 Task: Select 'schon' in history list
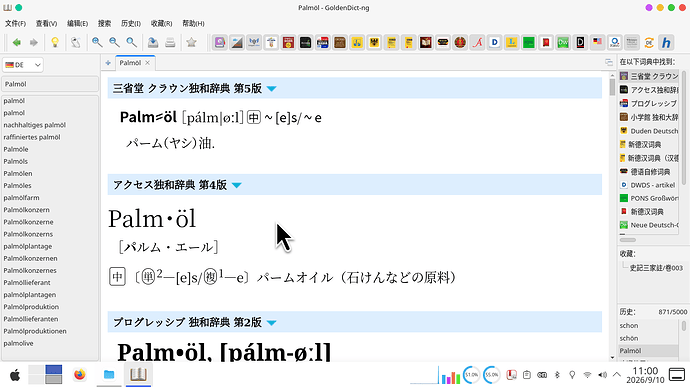pos(649,325)
